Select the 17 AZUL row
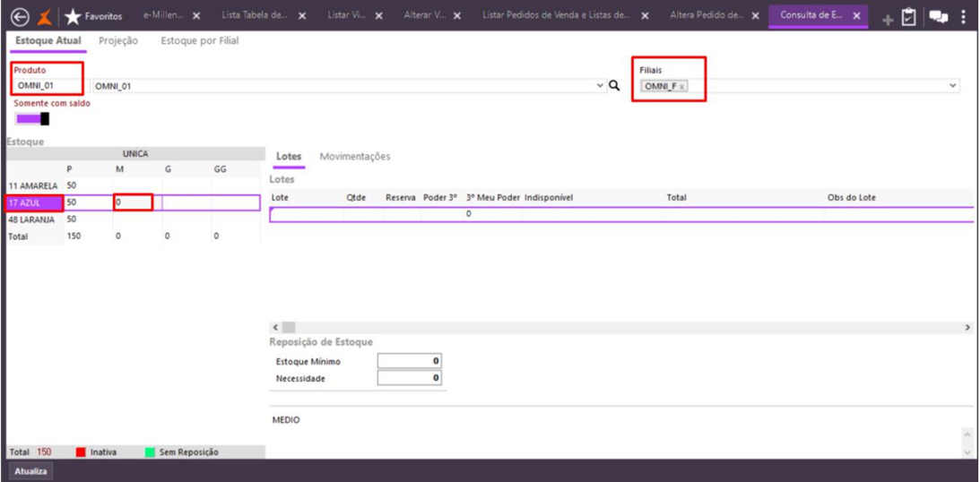The height and width of the screenshot is (482, 980). pyautogui.click(x=133, y=202)
